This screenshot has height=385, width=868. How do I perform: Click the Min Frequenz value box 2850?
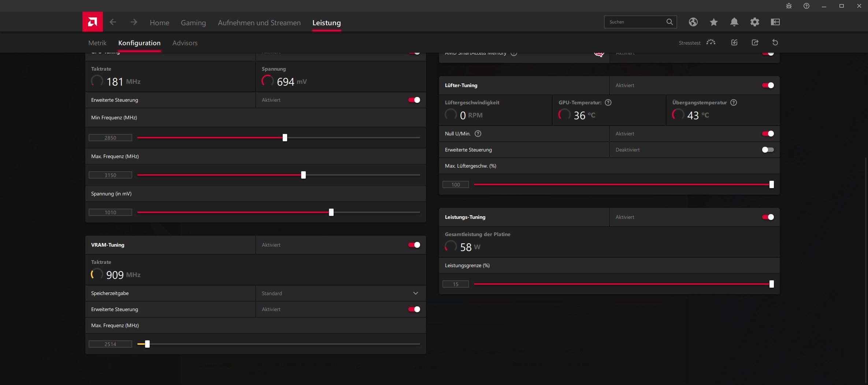110,138
